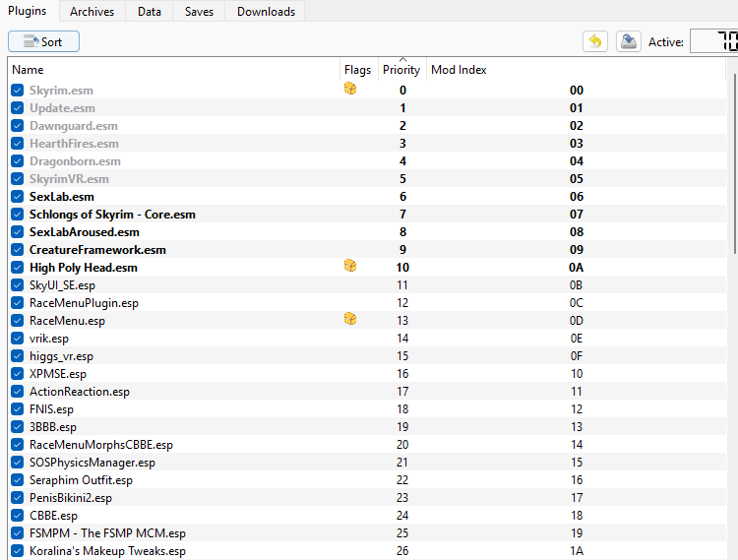Click mod index 1A value

[576, 550]
